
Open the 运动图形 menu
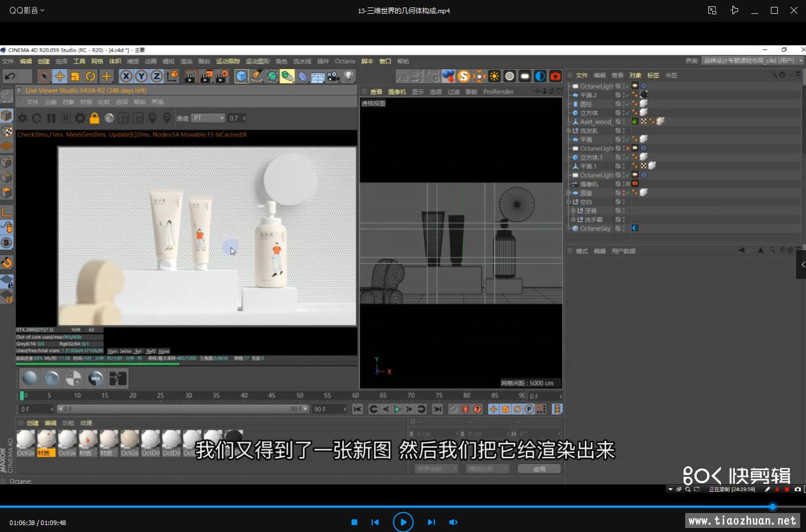tap(258, 61)
